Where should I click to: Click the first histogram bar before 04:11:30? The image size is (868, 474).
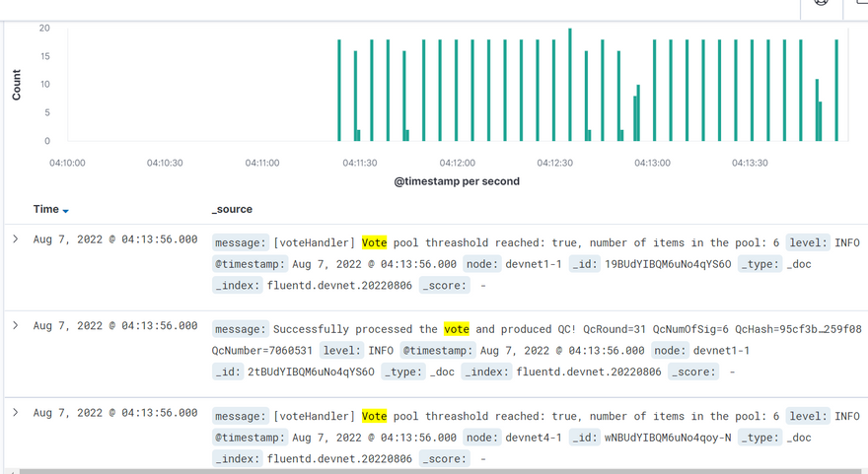(x=339, y=91)
